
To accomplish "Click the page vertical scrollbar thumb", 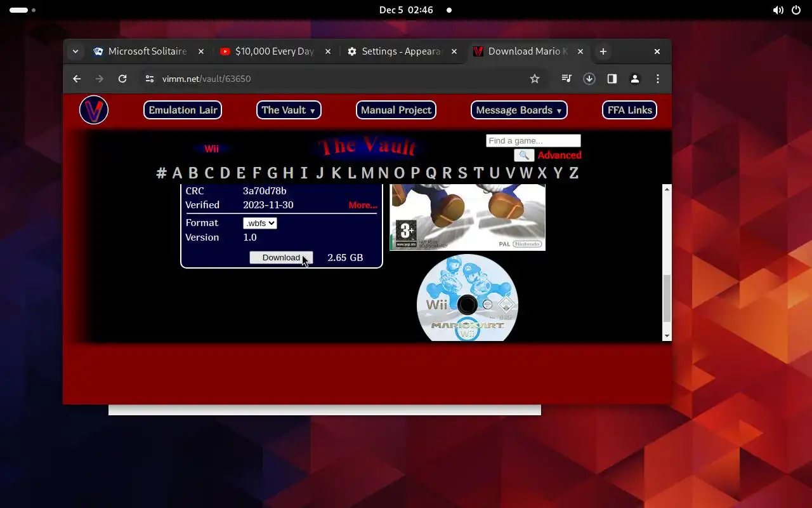I will pos(667,298).
